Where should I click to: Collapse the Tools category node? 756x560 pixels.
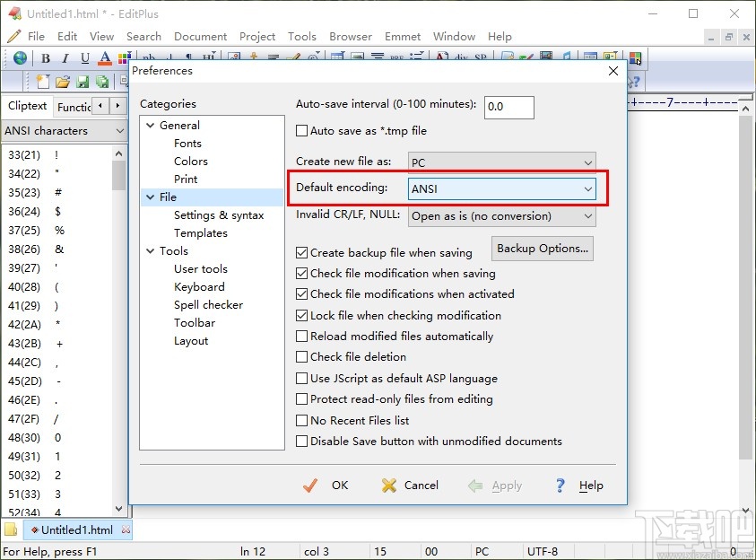[151, 251]
